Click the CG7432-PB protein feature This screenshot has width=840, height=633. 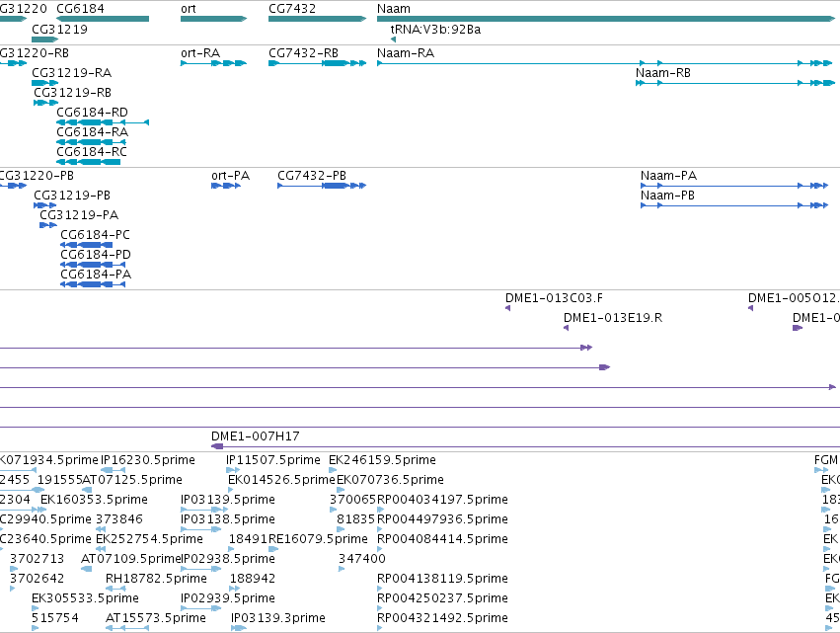point(322,186)
